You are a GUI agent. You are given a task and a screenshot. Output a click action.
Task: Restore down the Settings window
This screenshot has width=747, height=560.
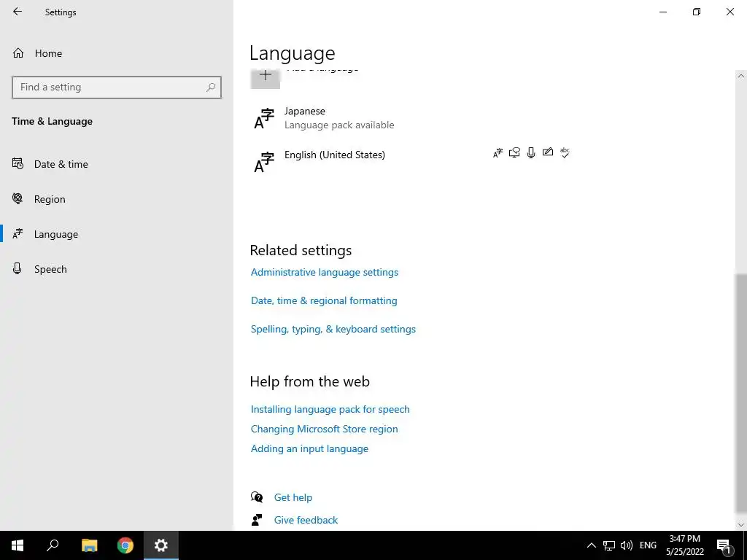697,12
